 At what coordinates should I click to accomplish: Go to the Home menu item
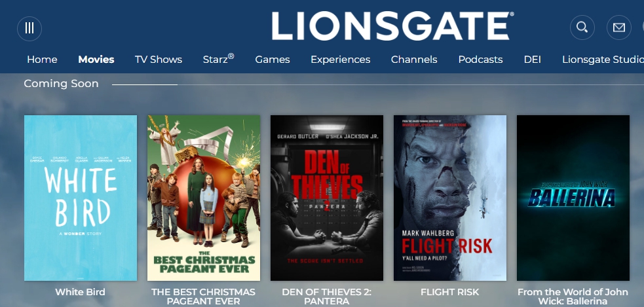tap(42, 60)
